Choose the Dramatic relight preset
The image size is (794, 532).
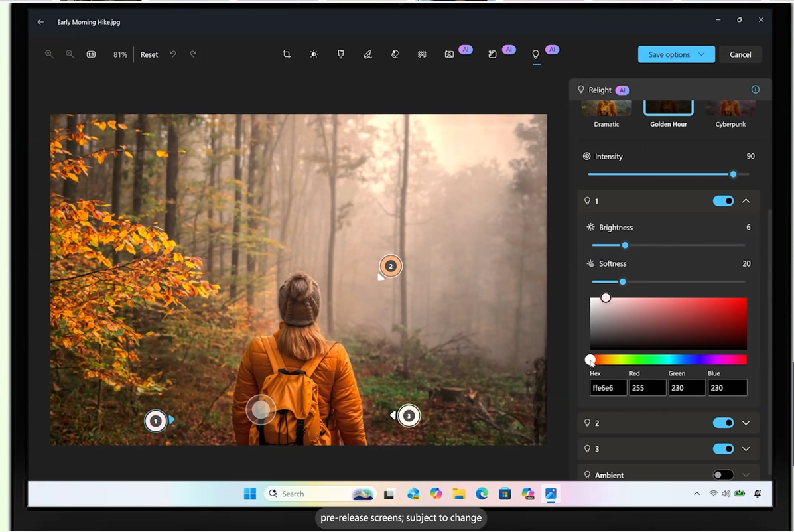606,114
